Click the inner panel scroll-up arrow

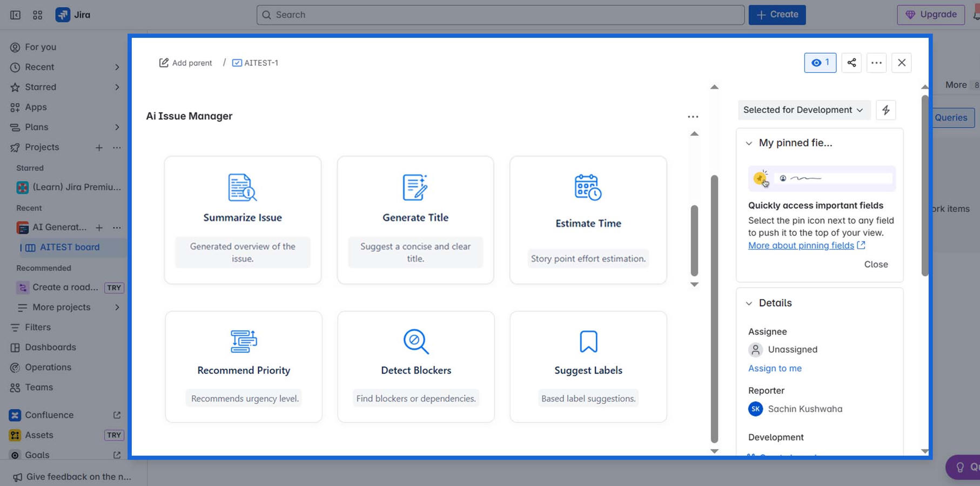[x=694, y=133]
